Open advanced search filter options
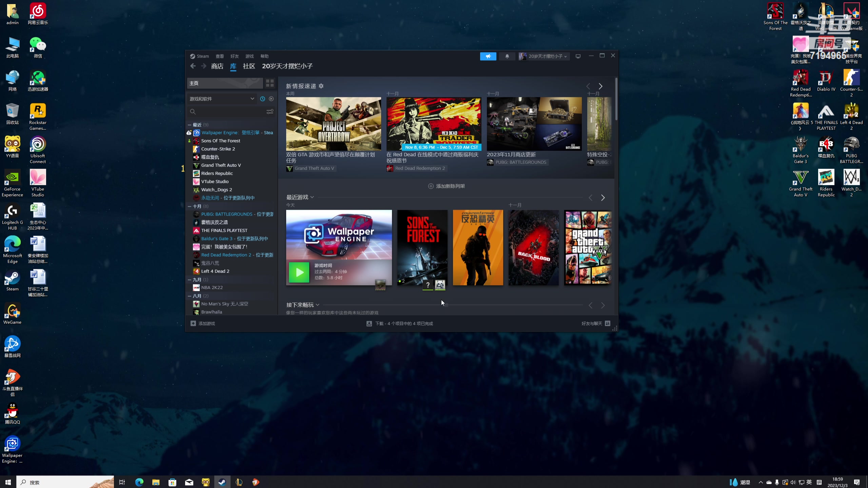The image size is (868, 488). 270,111
